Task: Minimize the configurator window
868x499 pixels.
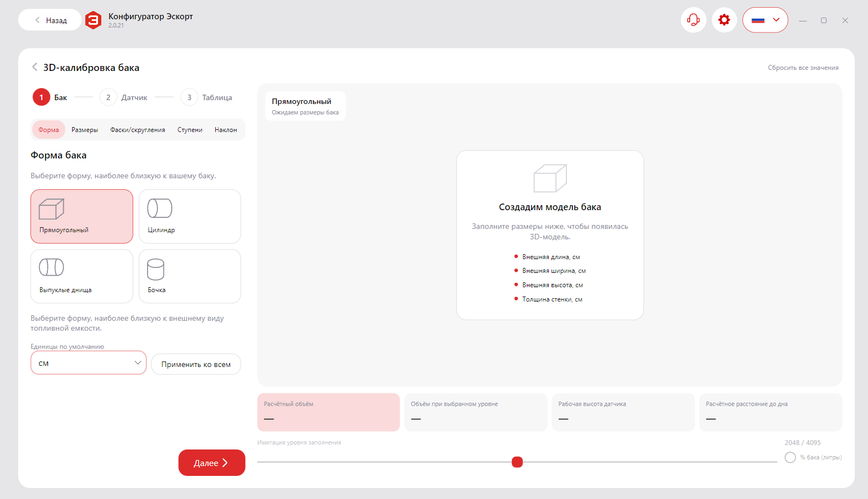Action: pyautogui.click(x=803, y=20)
